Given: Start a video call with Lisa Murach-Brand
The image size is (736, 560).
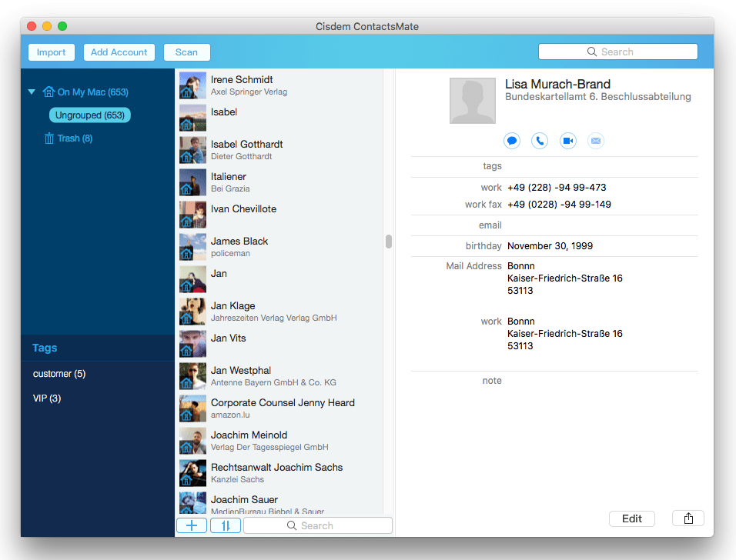Looking at the screenshot, I should point(567,141).
